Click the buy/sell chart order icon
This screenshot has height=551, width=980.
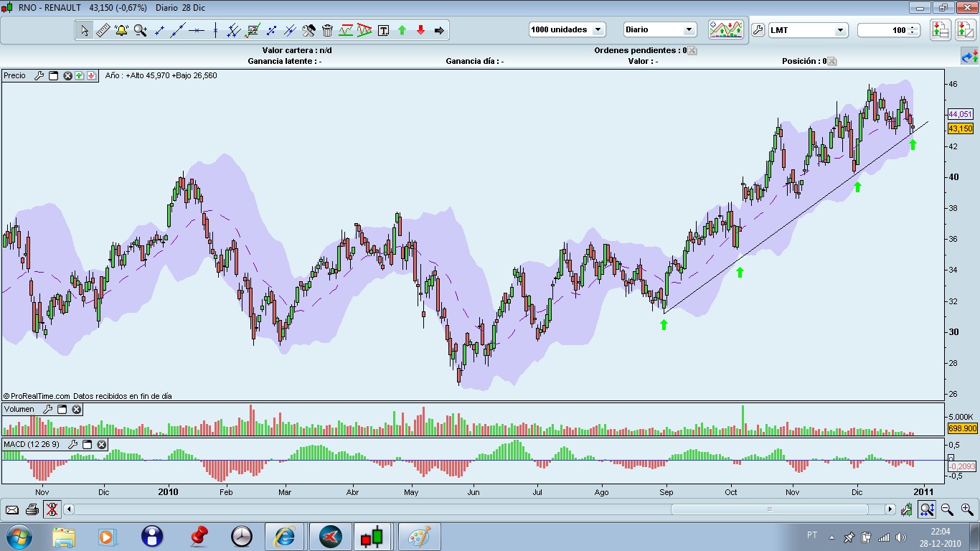point(965,29)
